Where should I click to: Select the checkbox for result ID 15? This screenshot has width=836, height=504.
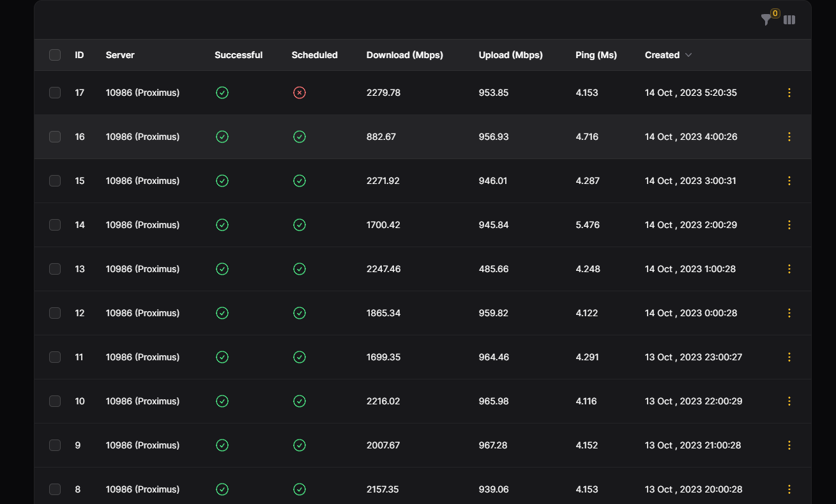(55, 181)
